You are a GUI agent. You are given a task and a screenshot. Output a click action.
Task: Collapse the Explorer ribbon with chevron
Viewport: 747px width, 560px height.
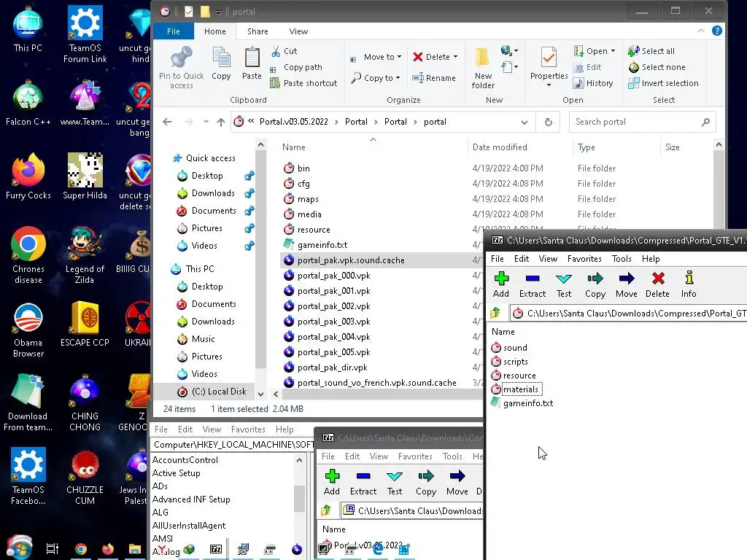click(701, 31)
